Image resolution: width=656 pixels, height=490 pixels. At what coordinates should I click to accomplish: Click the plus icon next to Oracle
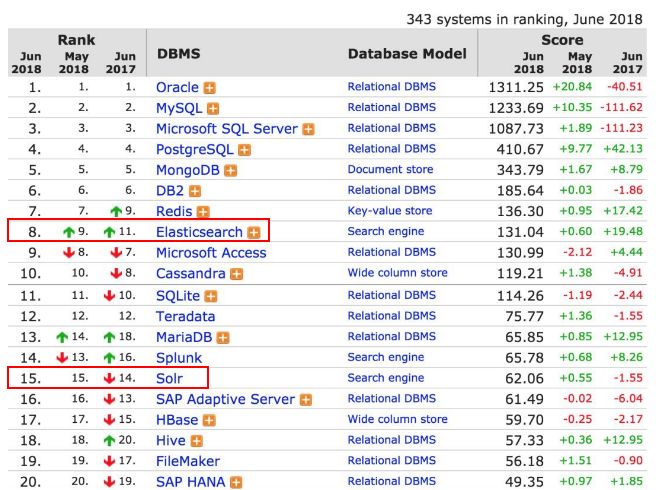tap(210, 88)
